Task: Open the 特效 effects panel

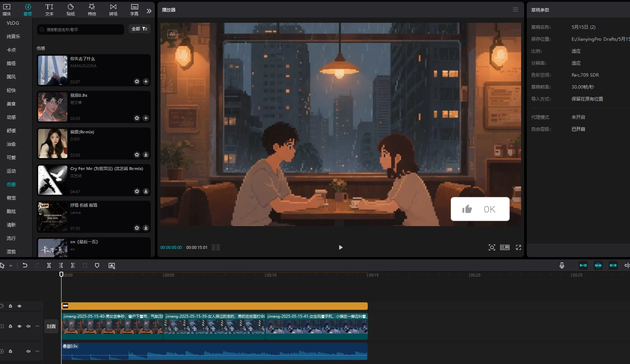Action: [x=92, y=10]
